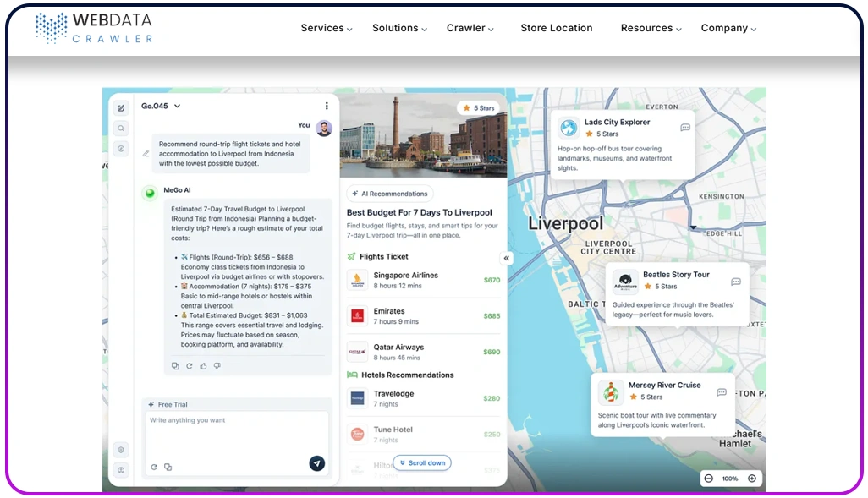The width and height of the screenshot is (868, 498).
Task: Open the Store Location menu item
Action: [556, 28]
